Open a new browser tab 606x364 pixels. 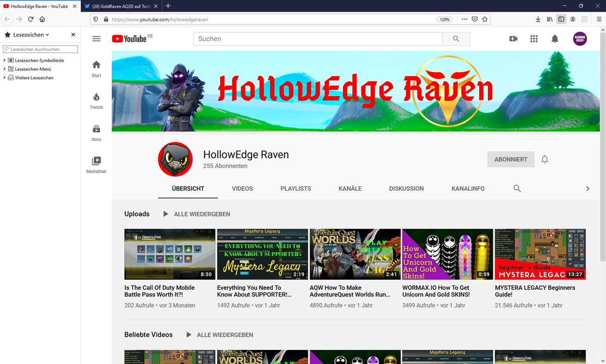[168, 6]
